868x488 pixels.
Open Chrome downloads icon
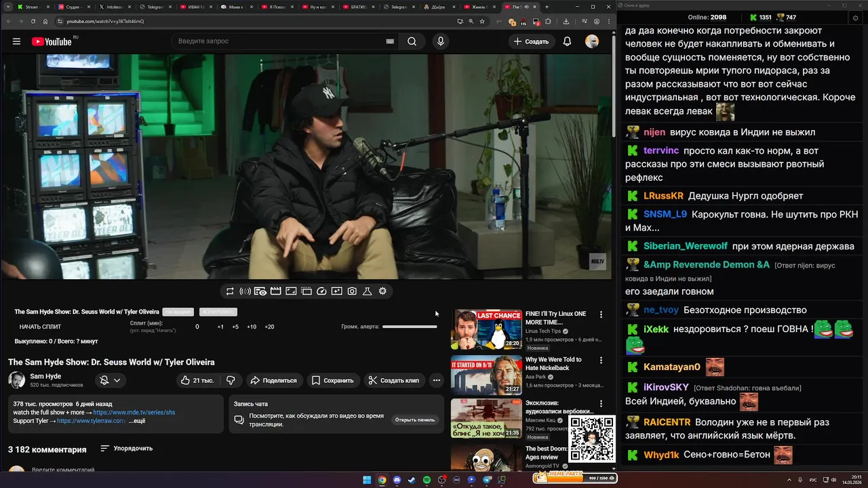566,21
